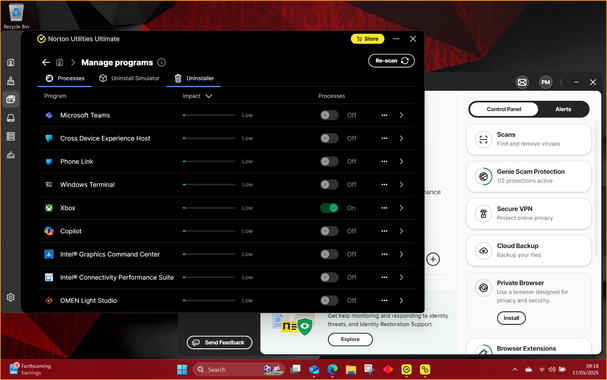Open more options for OMEN Light Studio
The width and height of the screenshot is (607, 380).
tap(384, 301)
